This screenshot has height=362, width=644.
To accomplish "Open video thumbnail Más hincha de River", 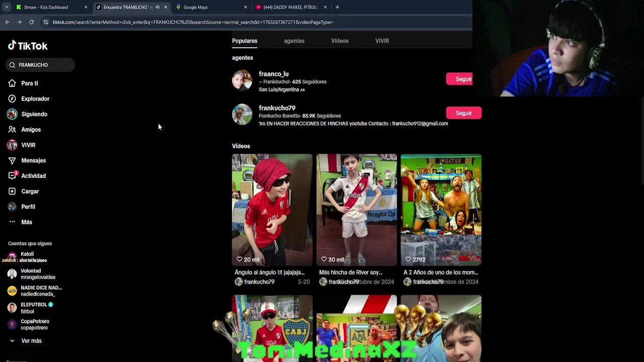I will (357, 210).
